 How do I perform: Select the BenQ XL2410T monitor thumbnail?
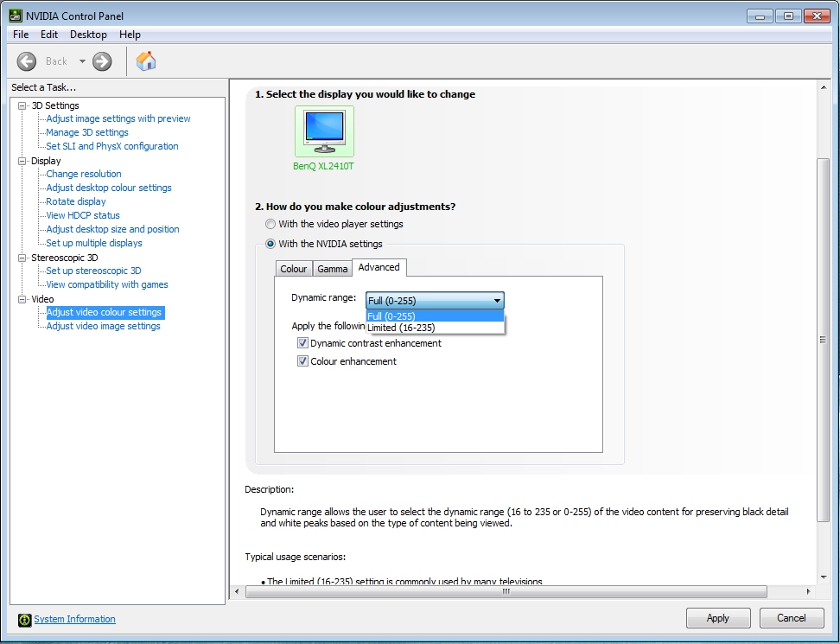click(324, 131)
